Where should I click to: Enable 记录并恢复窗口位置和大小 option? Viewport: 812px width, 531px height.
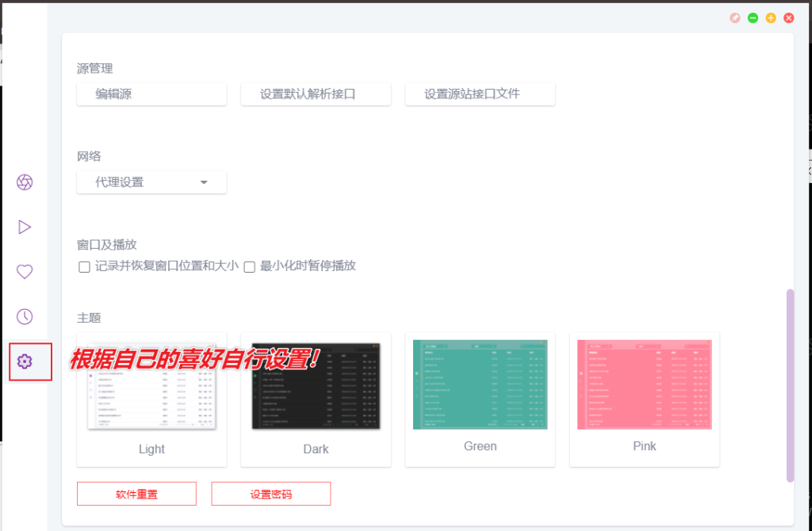84,267
